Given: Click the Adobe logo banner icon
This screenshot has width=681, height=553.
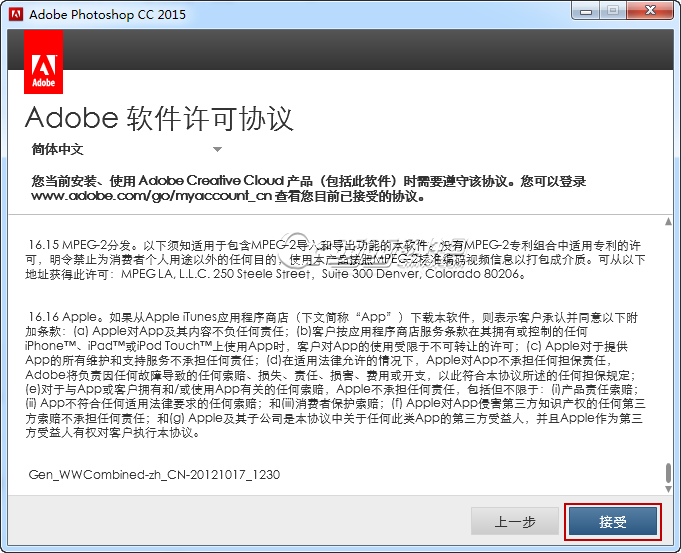Looking at the screenshot, I should click(43, 62).
